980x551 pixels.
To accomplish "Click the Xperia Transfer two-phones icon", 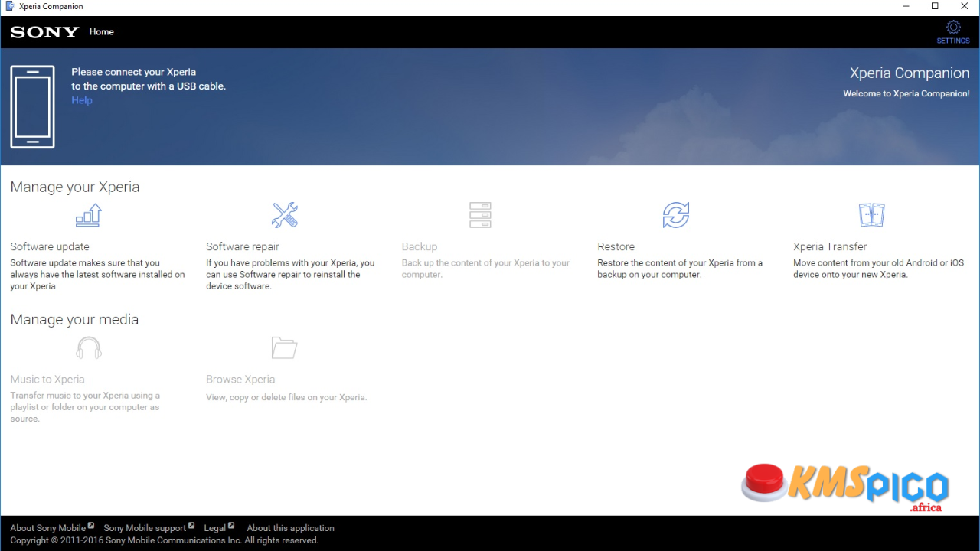I will click(x=872, y=215).
